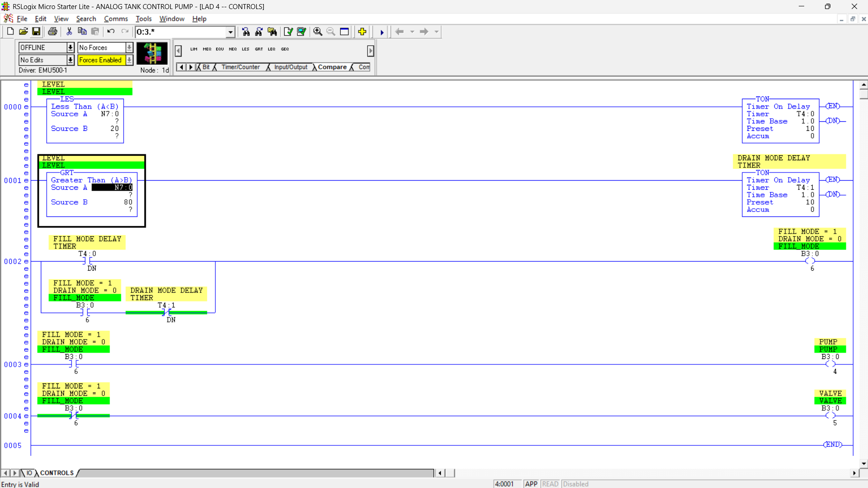Insert an EQU compare instruction
Screen dimensions: 868x488
coord(219,49)
